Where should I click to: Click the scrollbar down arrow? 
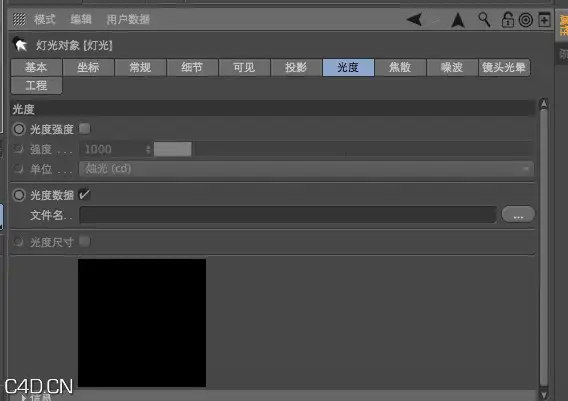tap(544, 394)
